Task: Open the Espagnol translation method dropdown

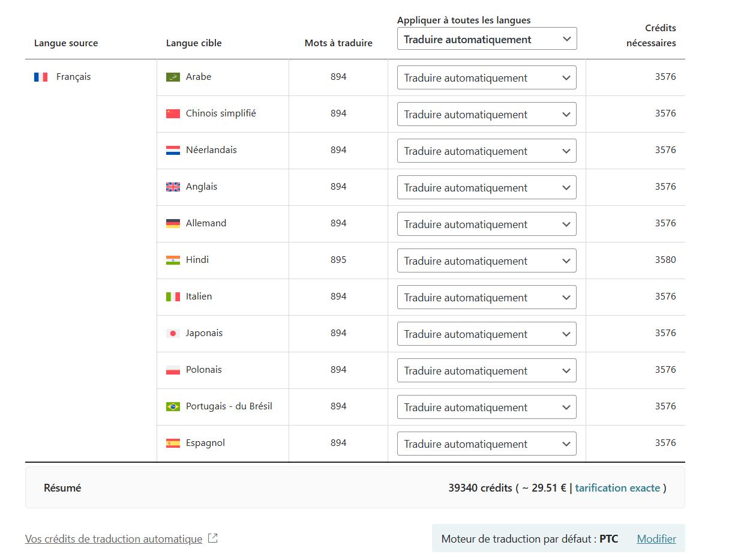Action: pyautogui.click(x=487, y=444)
